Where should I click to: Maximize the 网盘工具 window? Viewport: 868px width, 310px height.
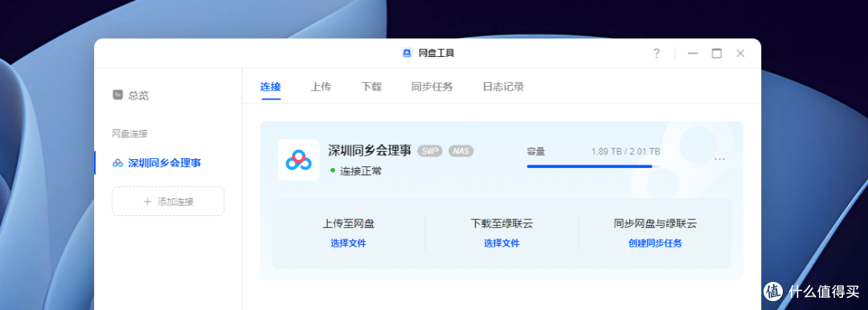(x=717, y=53)
